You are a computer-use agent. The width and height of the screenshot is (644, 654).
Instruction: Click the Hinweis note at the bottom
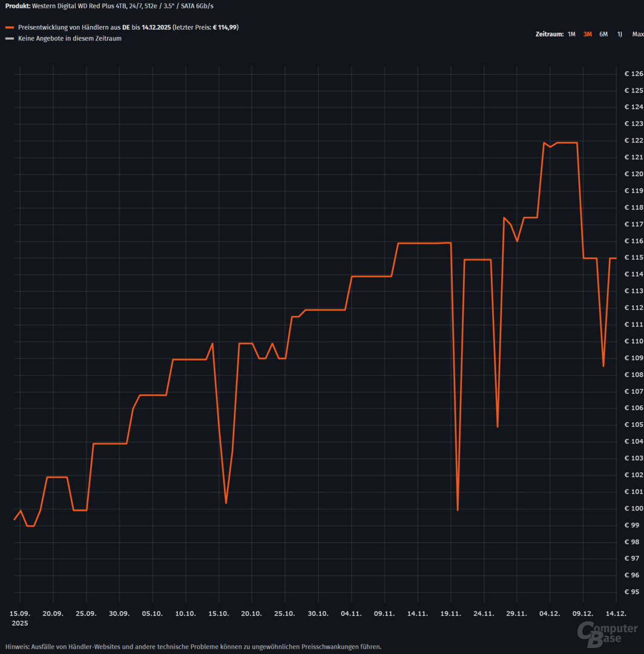point(193,647)
